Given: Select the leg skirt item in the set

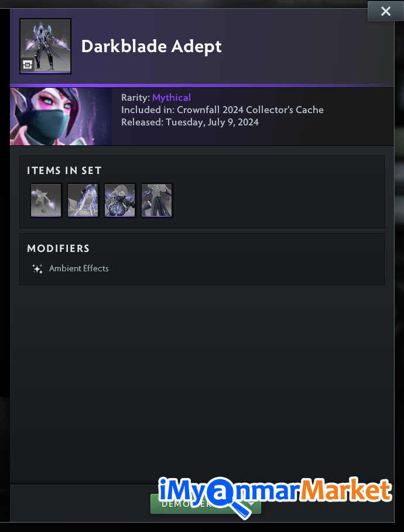Looking at the screenshot, I should (x=156, y=200).
